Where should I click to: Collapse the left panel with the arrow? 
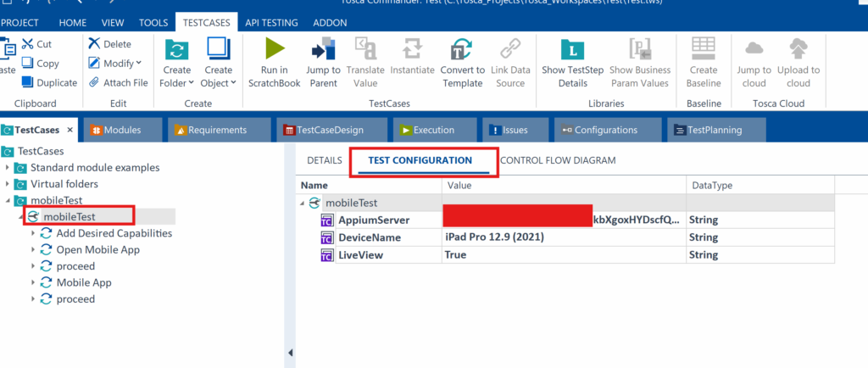[290, 352]
